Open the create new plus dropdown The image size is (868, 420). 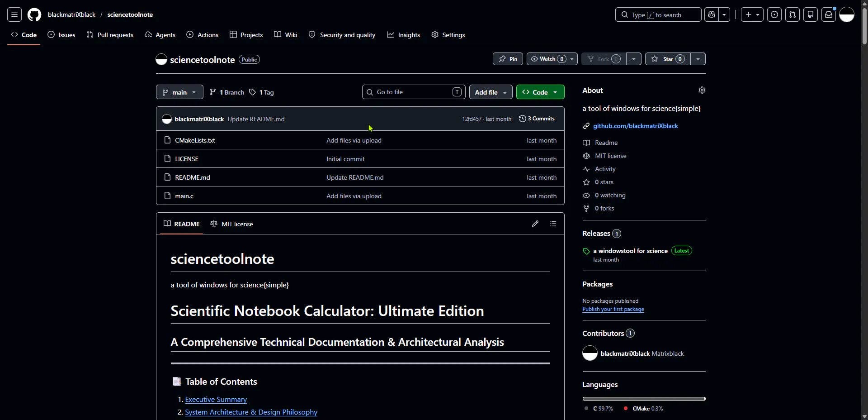pos(752,14)
